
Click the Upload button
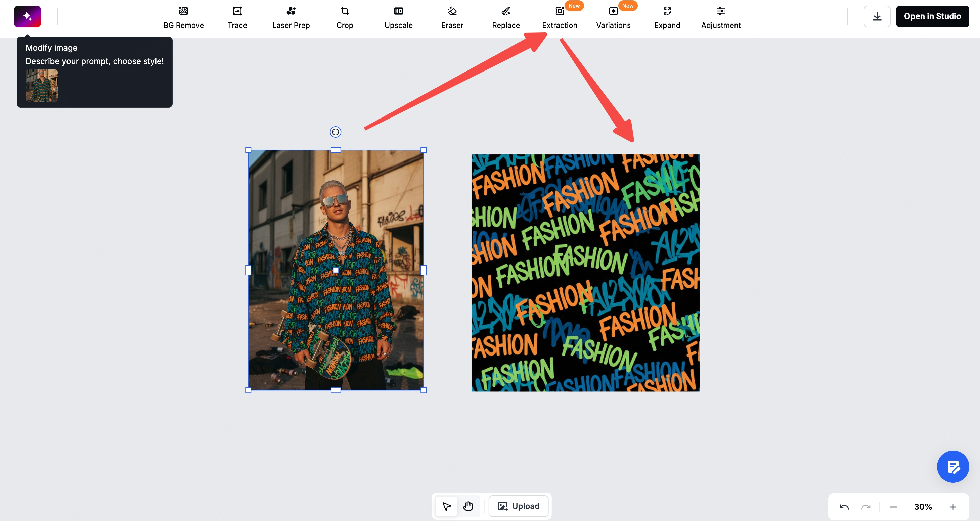[519, 506]
